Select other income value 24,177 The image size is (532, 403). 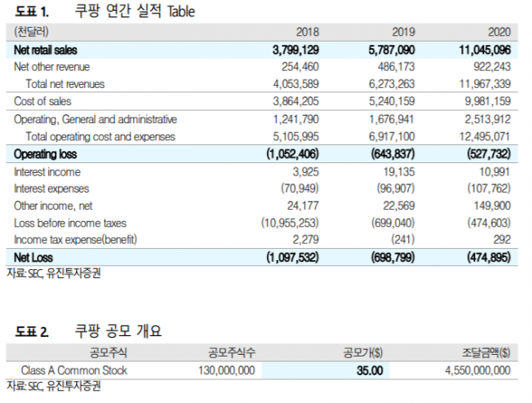click(x=303, y=206)
